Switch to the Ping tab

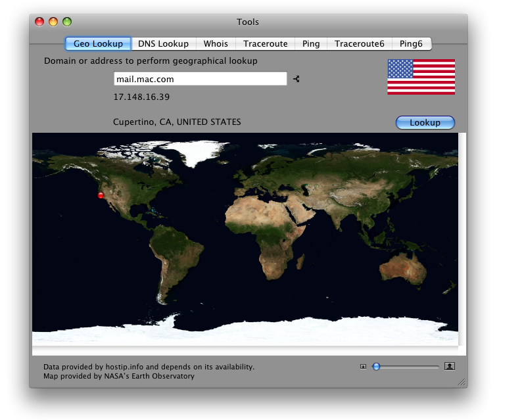[x=311, y=43]
